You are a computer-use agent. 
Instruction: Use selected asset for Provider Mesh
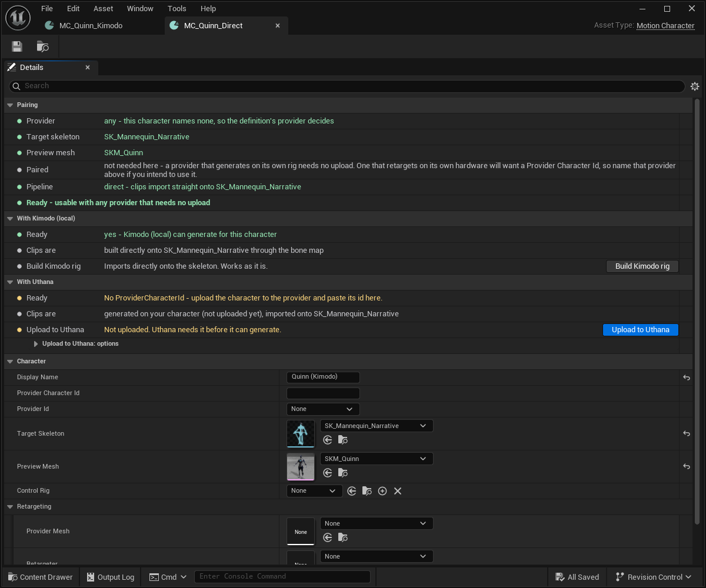pos(328,537)
